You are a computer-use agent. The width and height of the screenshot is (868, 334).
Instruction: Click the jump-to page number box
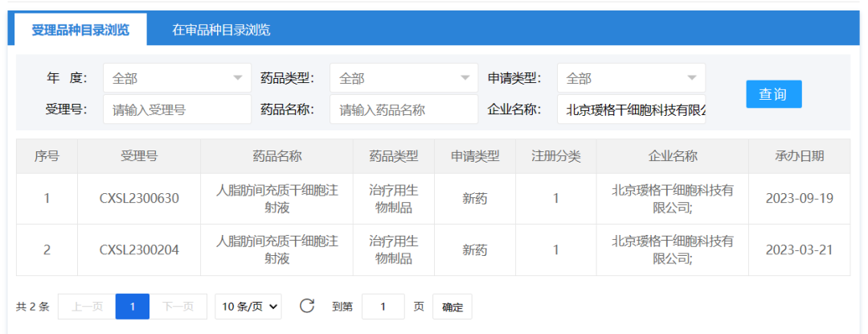coord(383,306)
